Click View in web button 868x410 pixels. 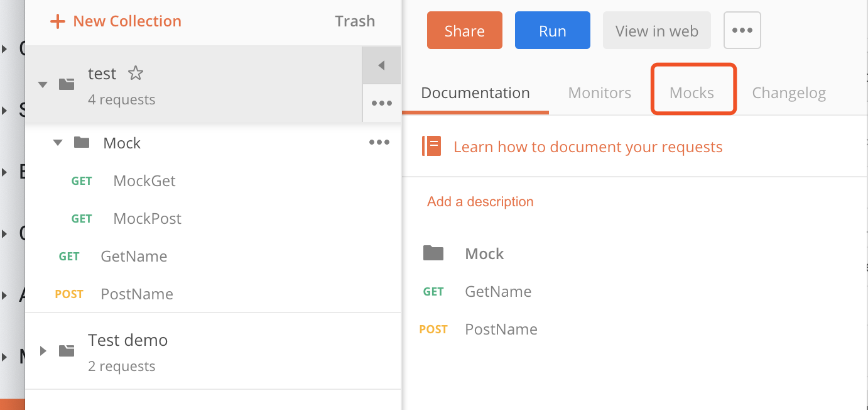pos(657,30)
